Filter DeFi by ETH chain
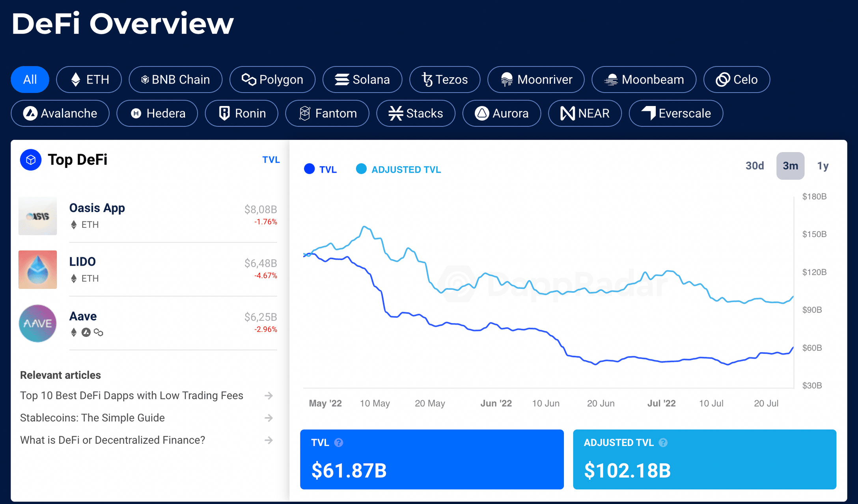Image resolution: width=858 pixels, height=504 pixels. click(x=89, y=80)
